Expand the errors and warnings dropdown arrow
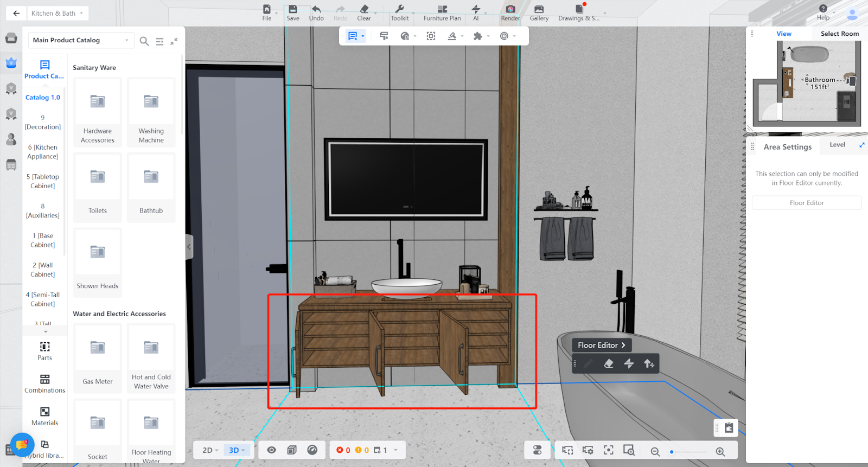 click(x=396, y=450)
